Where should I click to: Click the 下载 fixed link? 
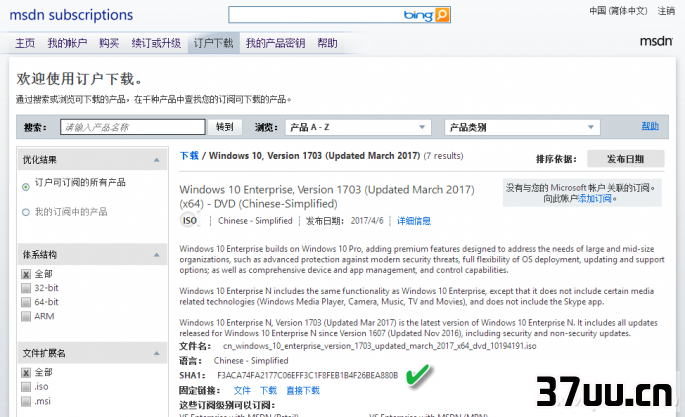point(268,390)
